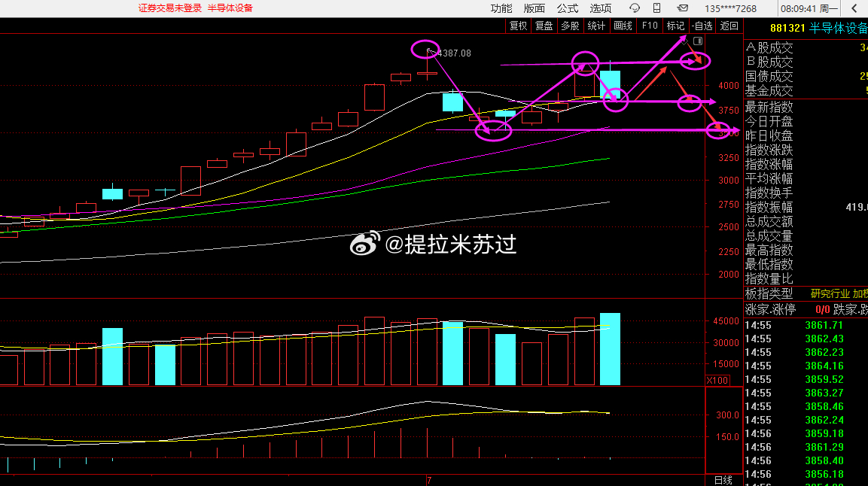
Task: Select the 指数振幅 row
Action: pos(806,208)
